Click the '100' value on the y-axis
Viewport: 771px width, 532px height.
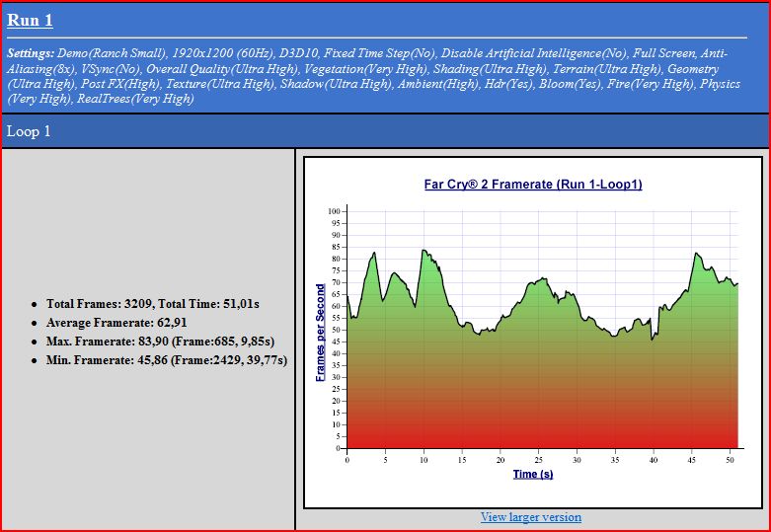coord(334,211)
